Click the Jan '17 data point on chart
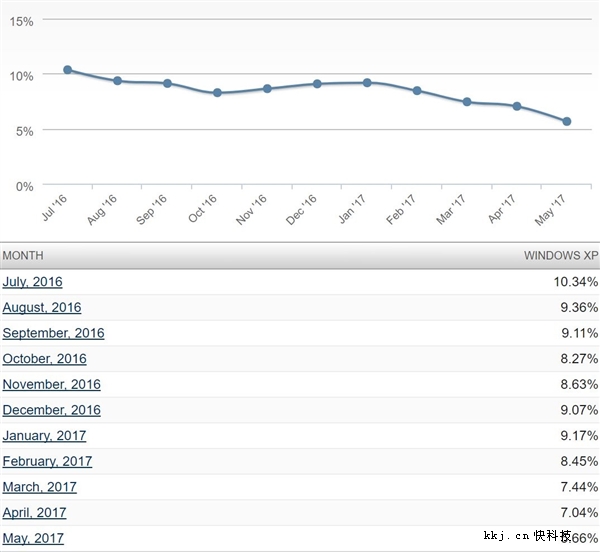Screen dimensions: 600x552 367,82
